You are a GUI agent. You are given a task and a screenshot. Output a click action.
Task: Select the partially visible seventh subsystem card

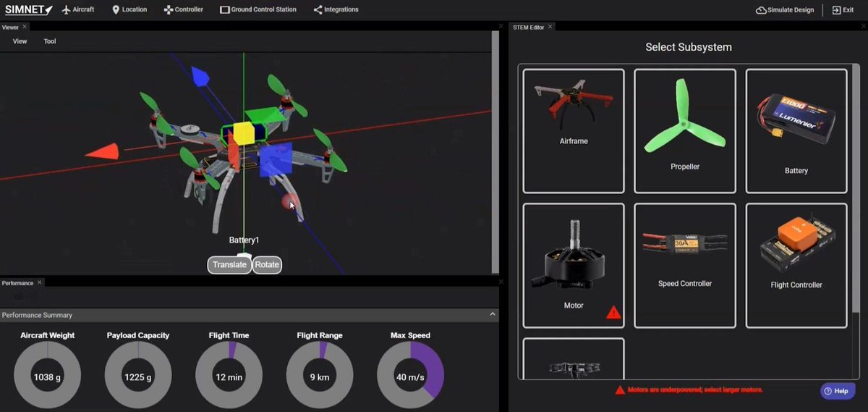point(574,359)
